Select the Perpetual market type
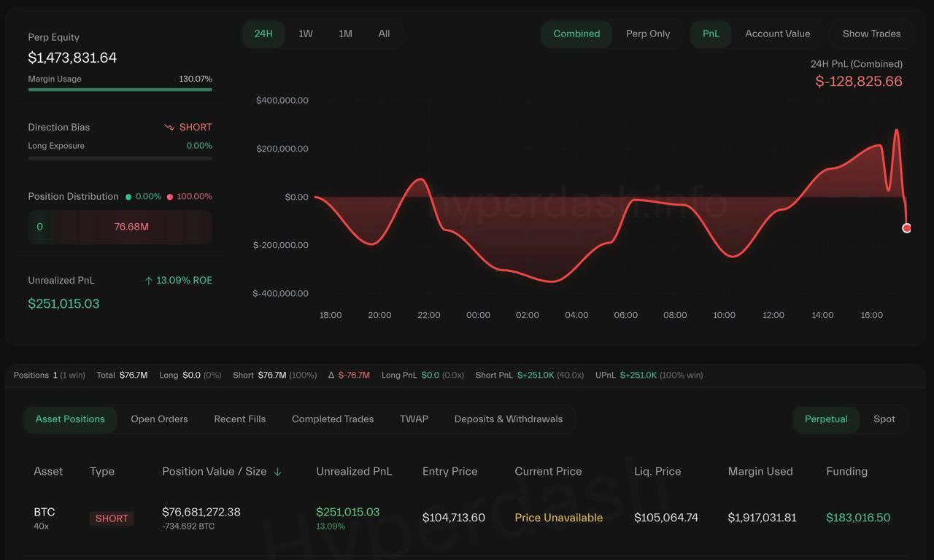 click(x=826, y=419)
